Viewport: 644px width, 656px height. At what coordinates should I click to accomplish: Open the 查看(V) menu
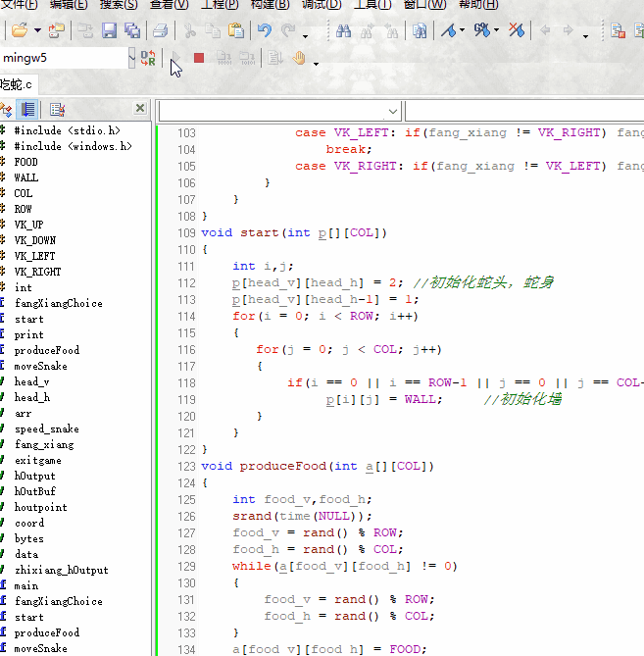click(169, 5)
